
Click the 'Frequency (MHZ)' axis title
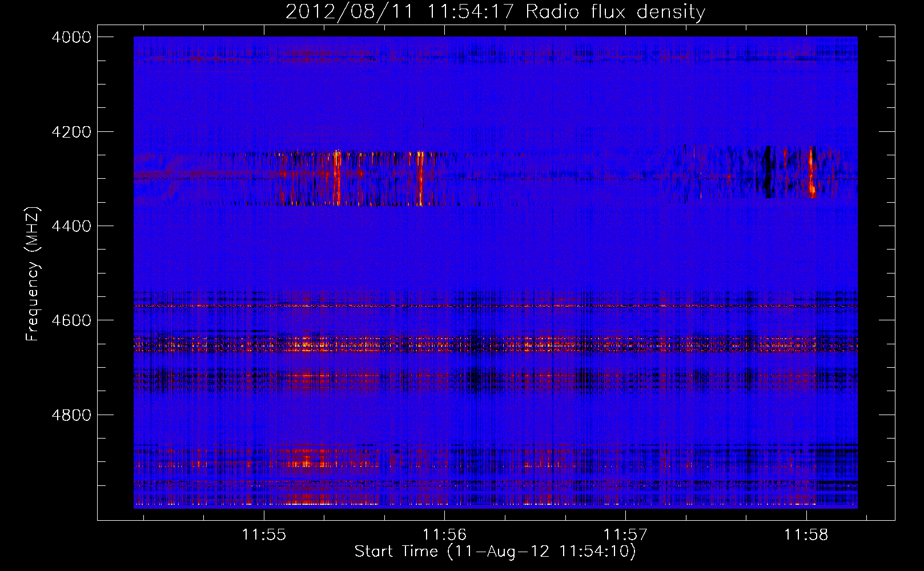tap(33, 274)
